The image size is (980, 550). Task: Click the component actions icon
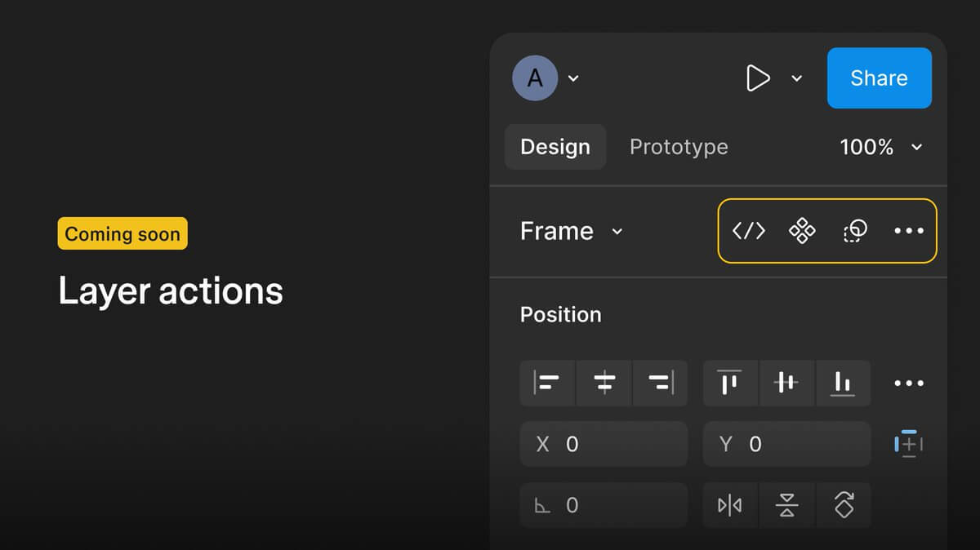(802, 231)
